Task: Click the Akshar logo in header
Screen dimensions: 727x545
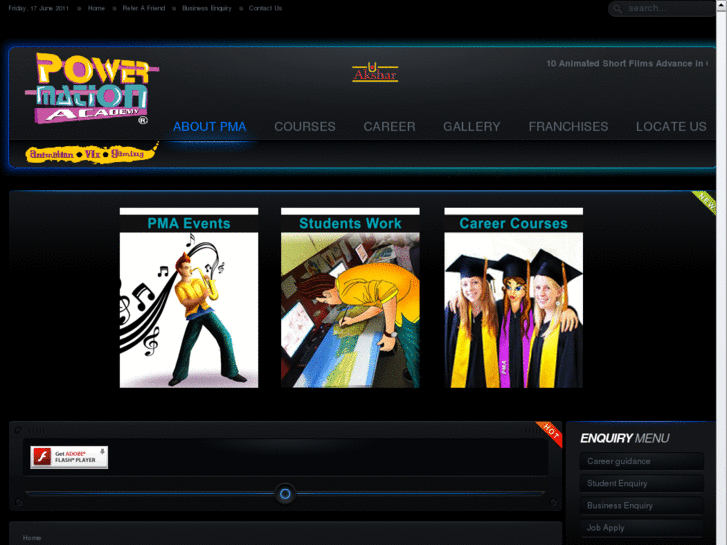Action: (x=375, y=72)
